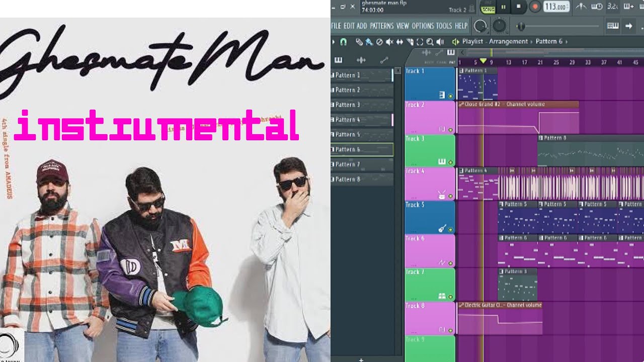Select the Select (dashed box) tool
The image size is (644, 362).
pyautogui.click(x=420, y=42)
